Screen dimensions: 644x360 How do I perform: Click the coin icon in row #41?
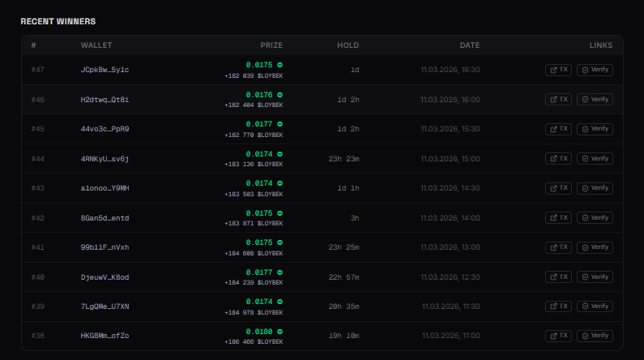pyautogui.click(x=279, y=242)
